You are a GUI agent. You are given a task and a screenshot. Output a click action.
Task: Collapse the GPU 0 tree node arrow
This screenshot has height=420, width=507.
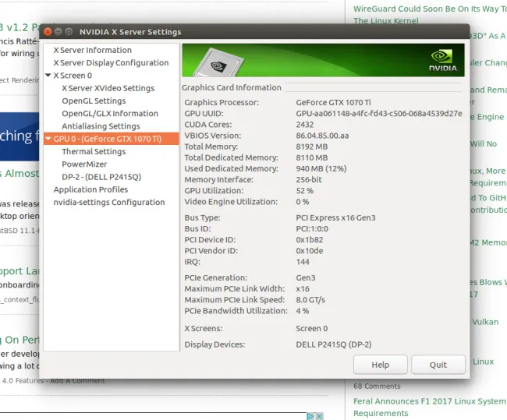(x=48, y=139)
